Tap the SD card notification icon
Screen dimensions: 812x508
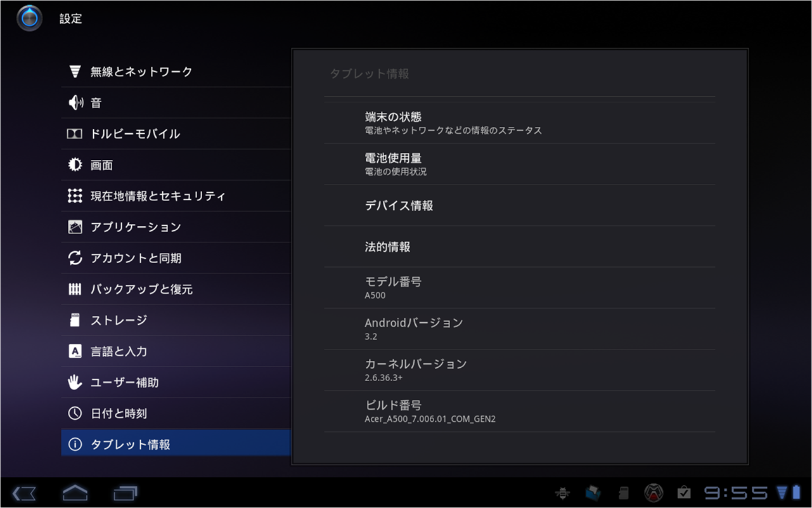623,493
